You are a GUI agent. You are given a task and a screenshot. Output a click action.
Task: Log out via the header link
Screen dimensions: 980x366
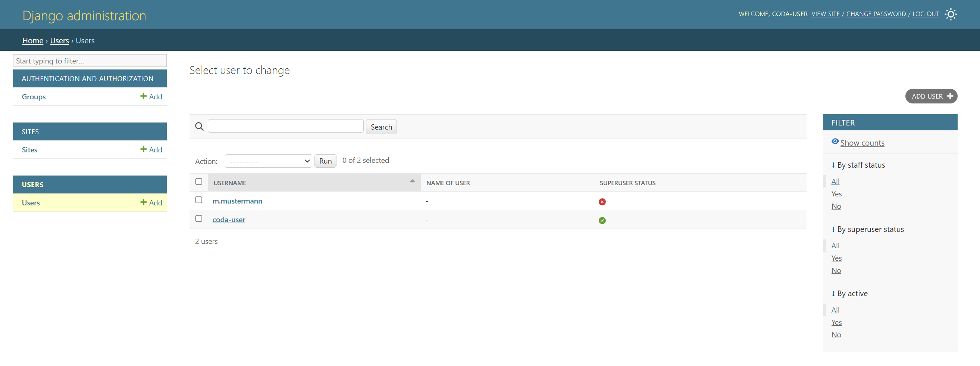[x=925, y=14]
